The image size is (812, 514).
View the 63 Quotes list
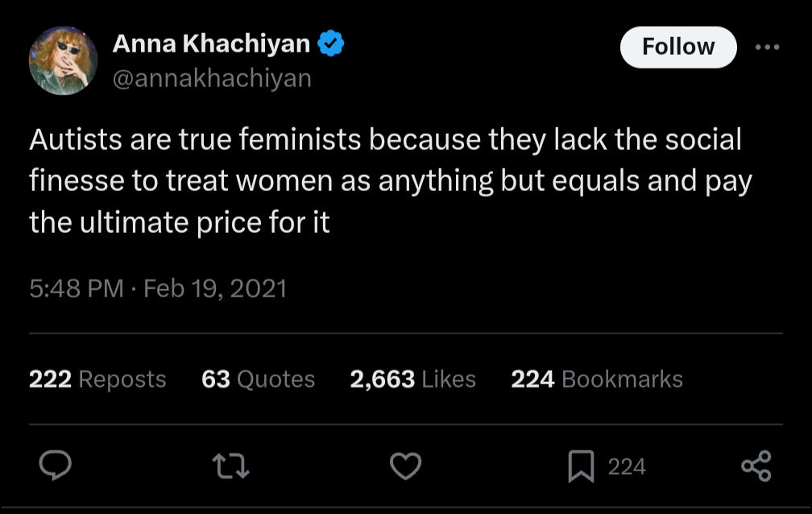tap(258, 379)
